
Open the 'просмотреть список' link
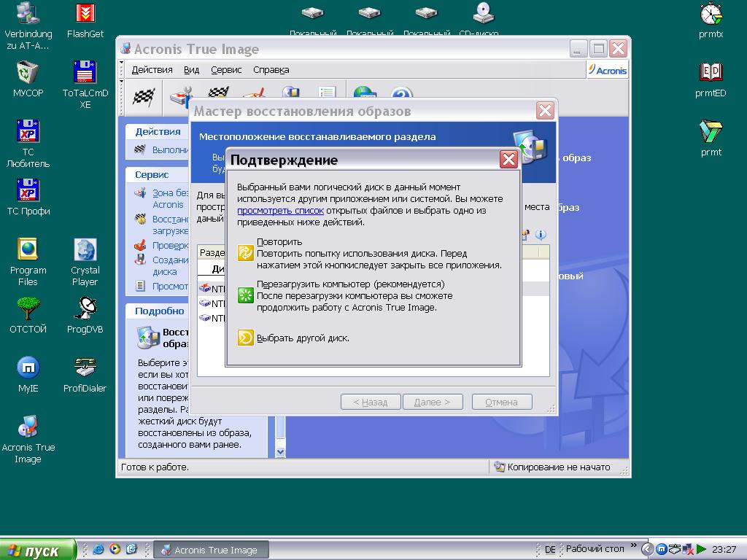tap(280, 211)
